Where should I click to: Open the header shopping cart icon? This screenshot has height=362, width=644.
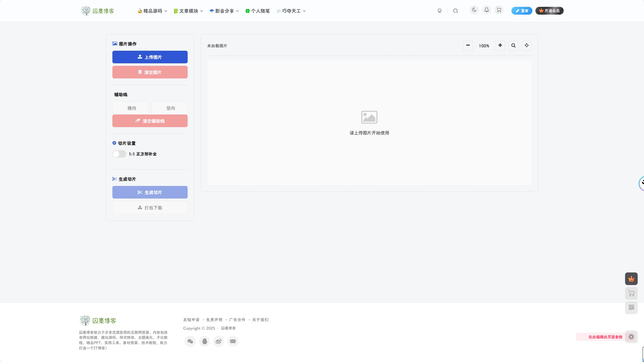pyautogui.click(x=499, y=10)
